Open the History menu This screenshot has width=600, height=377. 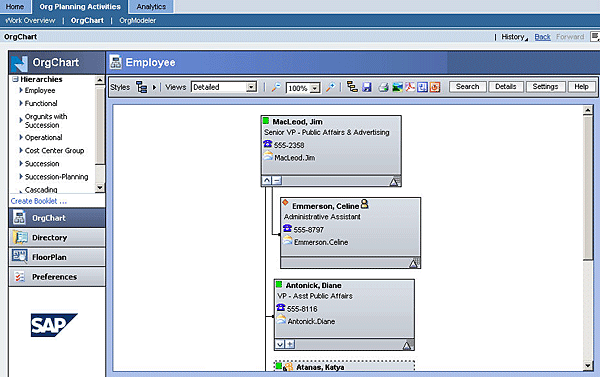tap(515, 37)
